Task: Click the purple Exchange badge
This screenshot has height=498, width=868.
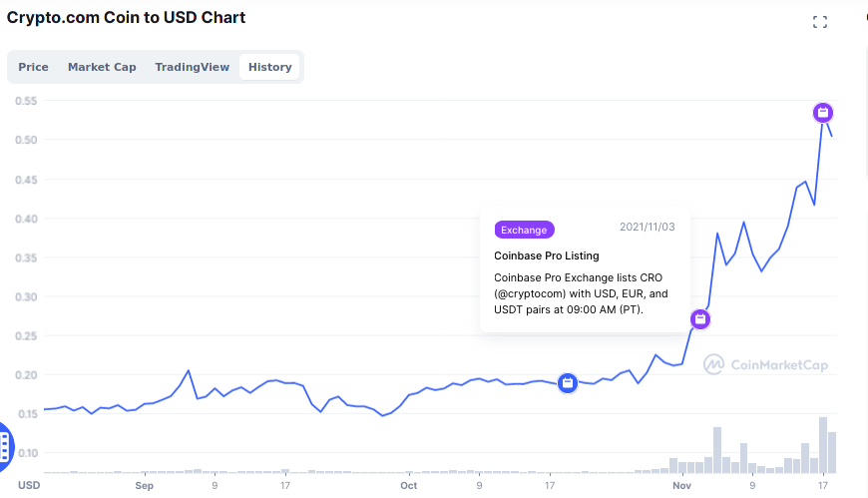Action: pyautogui.click(x=524, y=230)
